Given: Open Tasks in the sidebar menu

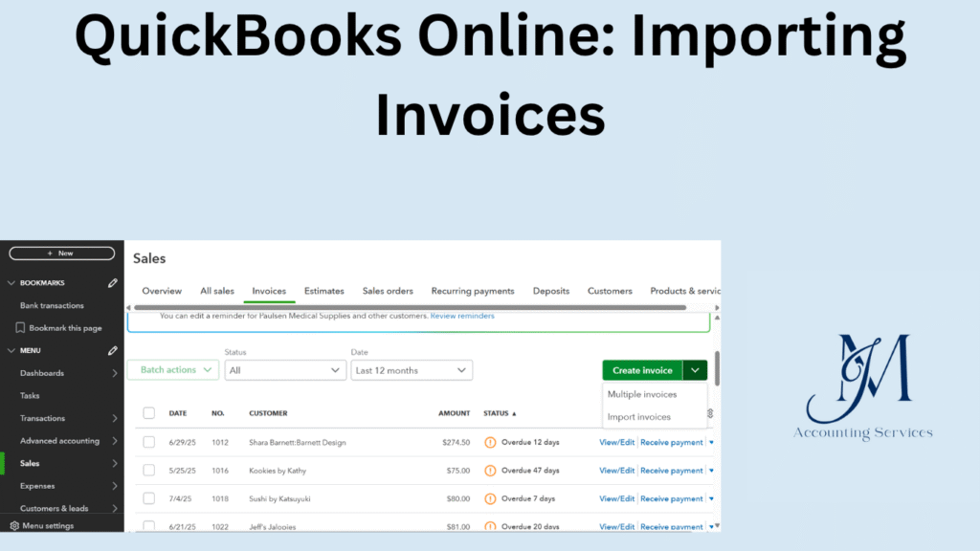Looking at the screenshot, I should pyautogui.click(x=30, y=395).
